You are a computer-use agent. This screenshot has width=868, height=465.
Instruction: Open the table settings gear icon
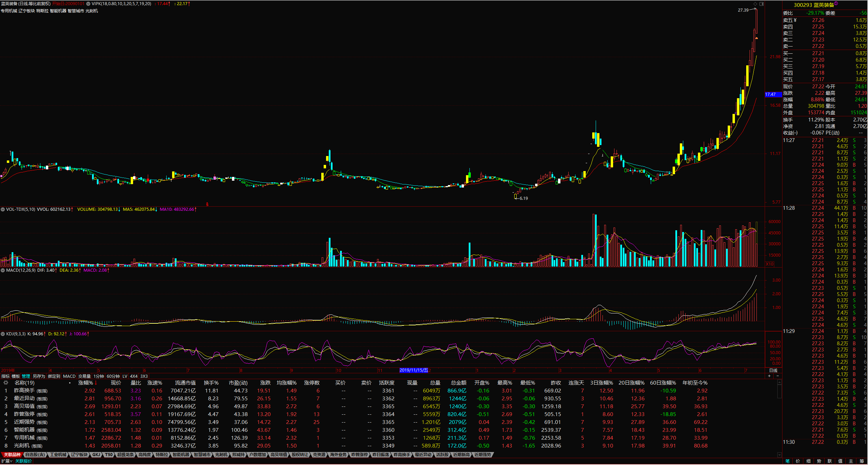[x=6, y=383]
